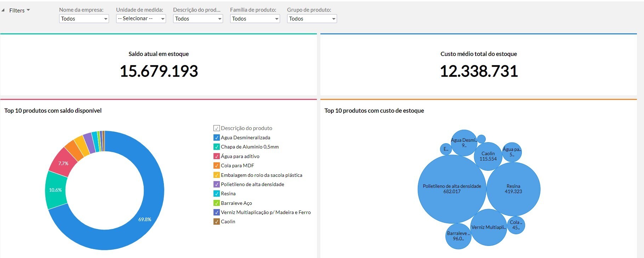Select the 7.7% red donut slice

(63, 163)
